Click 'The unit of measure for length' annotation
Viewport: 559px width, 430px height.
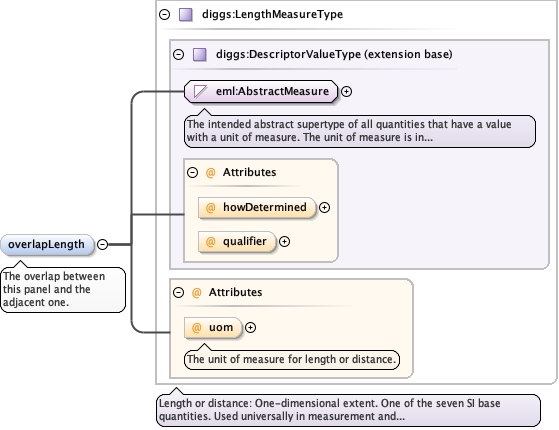(x=292, y=359)
